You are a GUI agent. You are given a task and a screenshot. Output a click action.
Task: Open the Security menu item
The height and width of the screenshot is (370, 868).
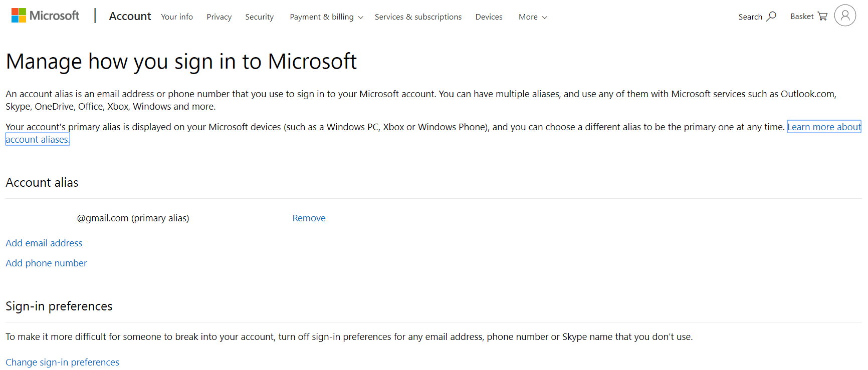260,17
